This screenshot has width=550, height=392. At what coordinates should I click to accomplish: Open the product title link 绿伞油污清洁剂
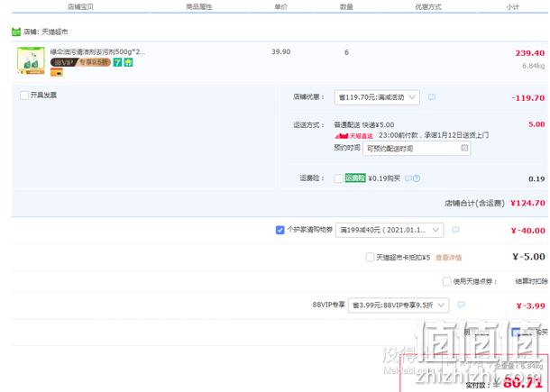[x=97, y=52]
